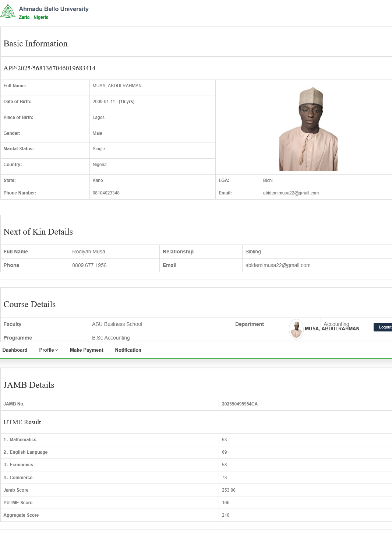Expand the Profile dropdown menu
The image size is (392, 534).
(49, 350)
